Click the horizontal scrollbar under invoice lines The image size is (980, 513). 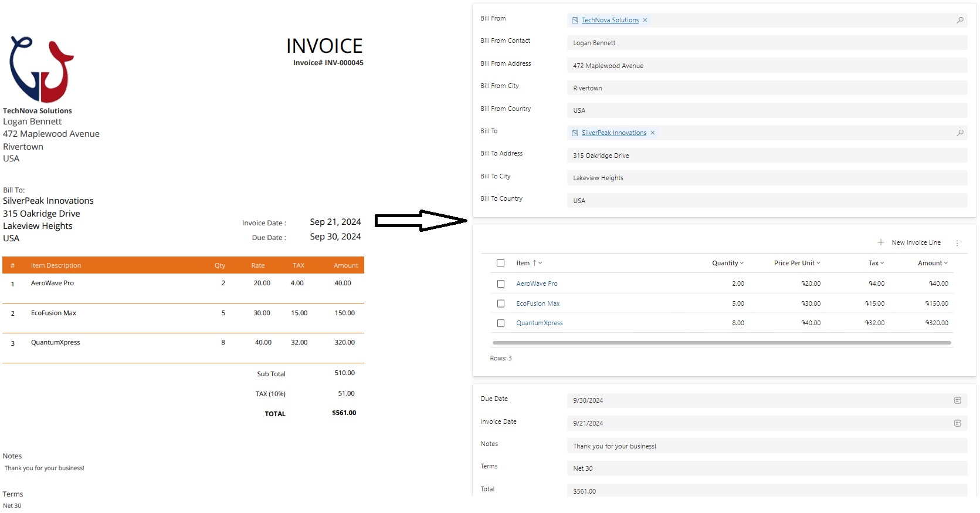point(721,343)
